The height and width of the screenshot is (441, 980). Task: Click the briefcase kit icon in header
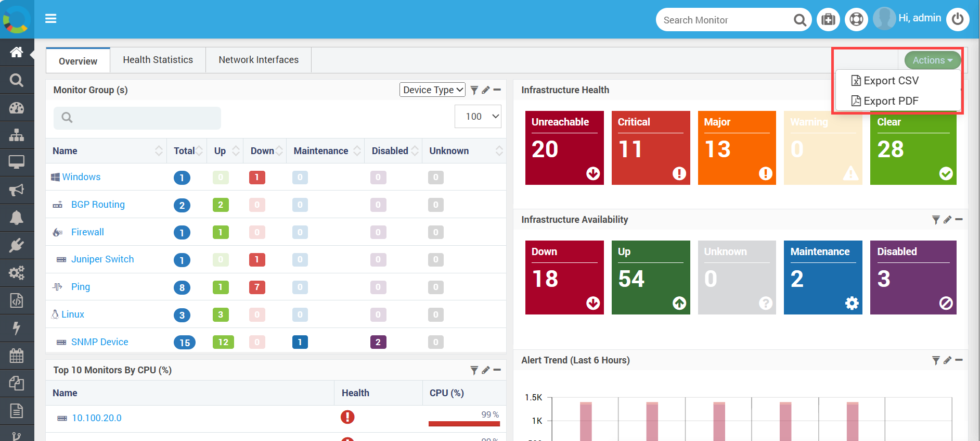point(828,20)
